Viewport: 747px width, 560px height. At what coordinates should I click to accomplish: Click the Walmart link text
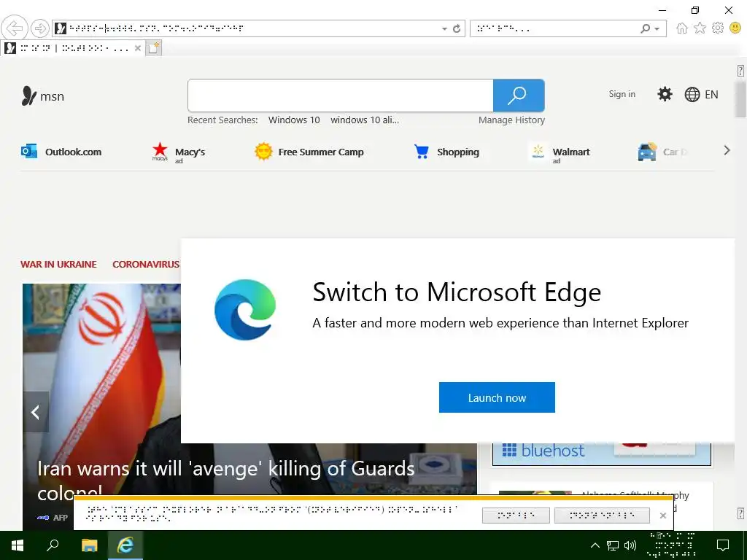tap(571, 152)
